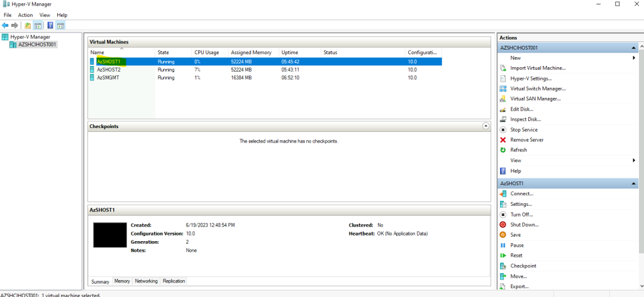Click the Stop Service icon
This screenshot has height=297, width=644.
(502, 129)
